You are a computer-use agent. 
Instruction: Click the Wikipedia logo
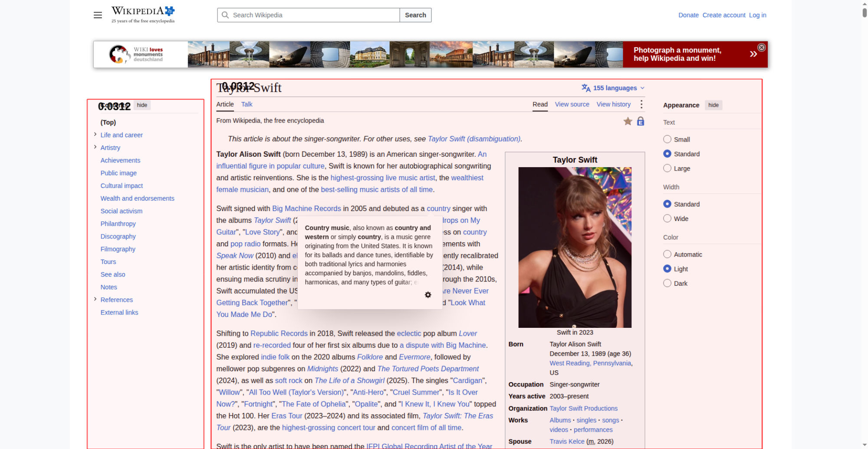(x=143, y=15)
